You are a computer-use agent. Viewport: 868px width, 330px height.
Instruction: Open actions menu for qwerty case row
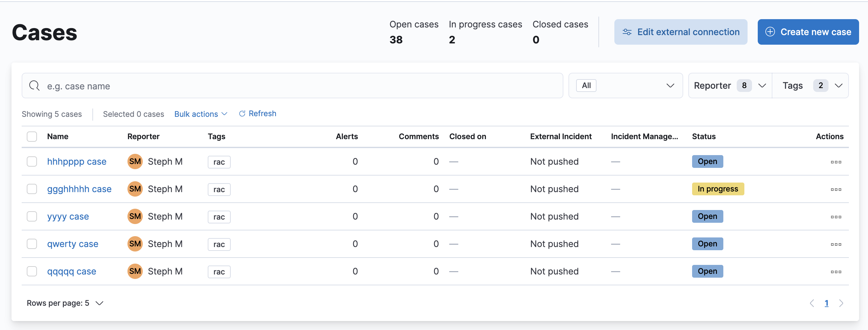pyautogui.click(x=835, y=244)
